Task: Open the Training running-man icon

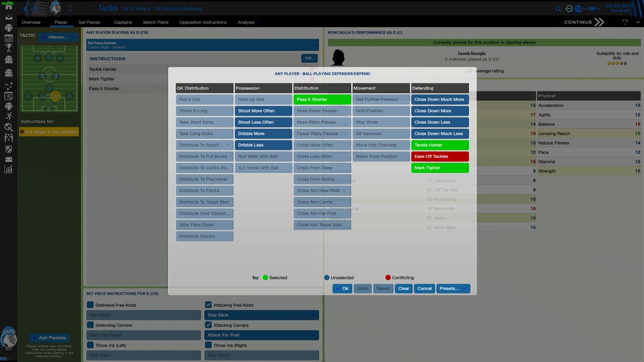Action: pyautogui.click(x=9, y=117)
